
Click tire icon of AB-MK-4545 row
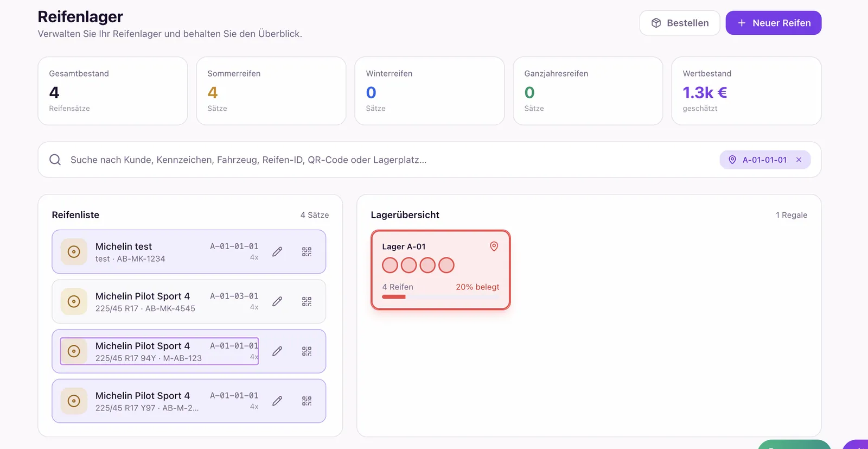pyautogui.click(x=74, y=301)
